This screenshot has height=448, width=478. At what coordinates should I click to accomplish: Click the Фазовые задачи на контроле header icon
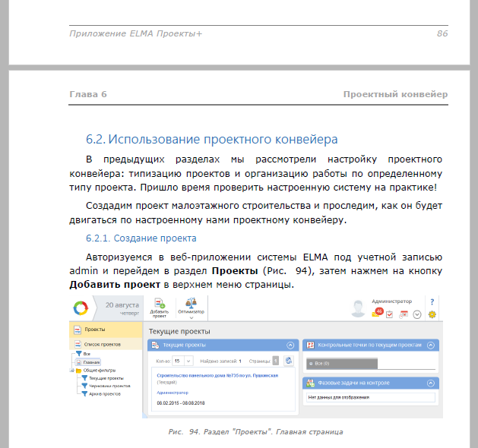pyautogui.click(x=310, y=383)
